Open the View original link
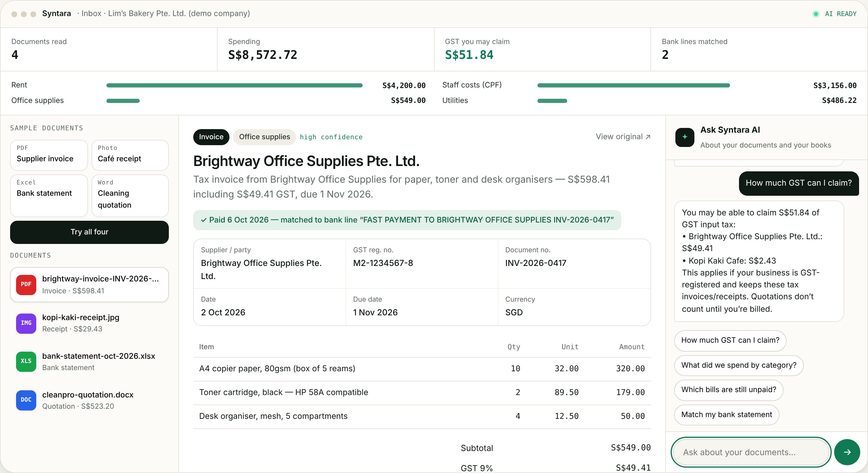Viewport: 868px width, 473px height. coord(623,137)
